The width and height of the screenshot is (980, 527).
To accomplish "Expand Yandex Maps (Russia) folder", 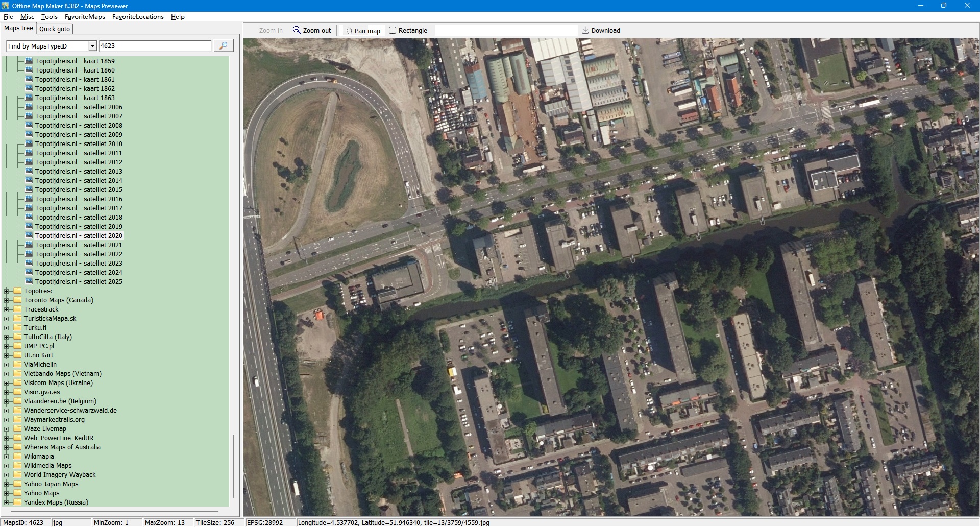I will click(7, 502).
